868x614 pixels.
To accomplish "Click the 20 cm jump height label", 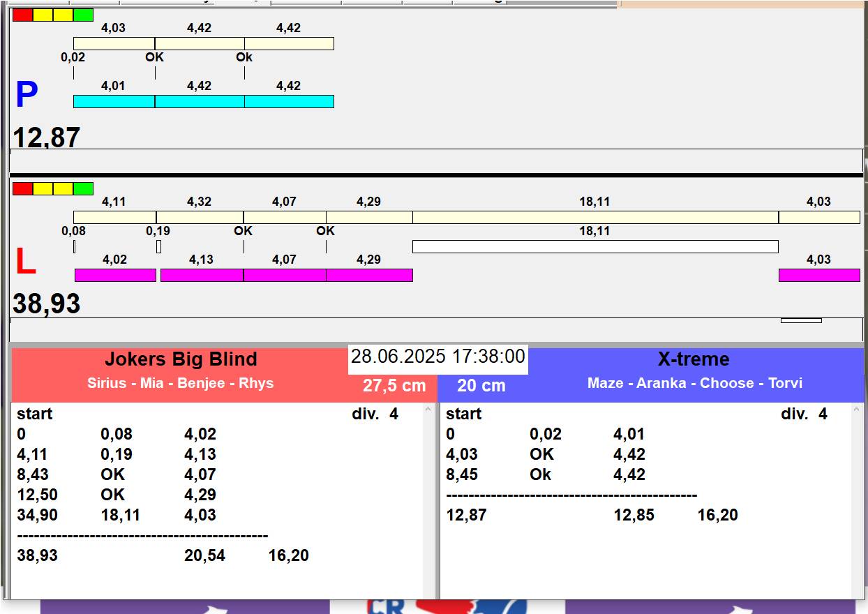I will pos(481,386).
